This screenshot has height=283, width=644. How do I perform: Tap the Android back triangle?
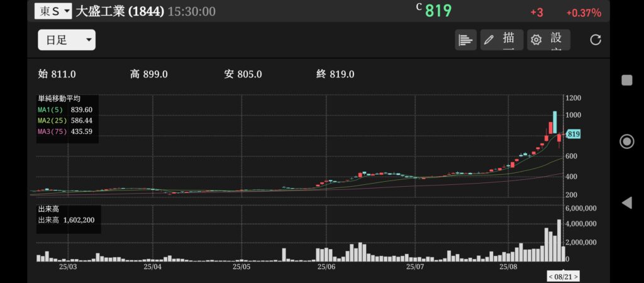pyautogui.click(x=627, y=203)
